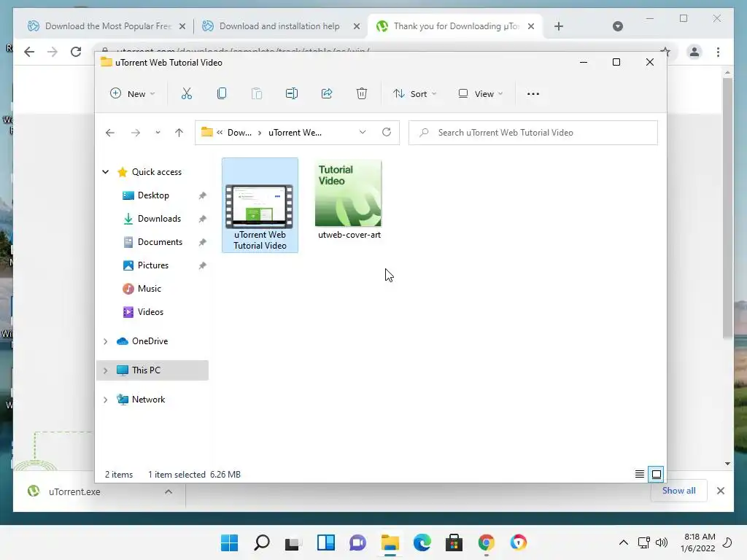
Task: Select the utweb-cover-art image file
Action: click(349, 200)
